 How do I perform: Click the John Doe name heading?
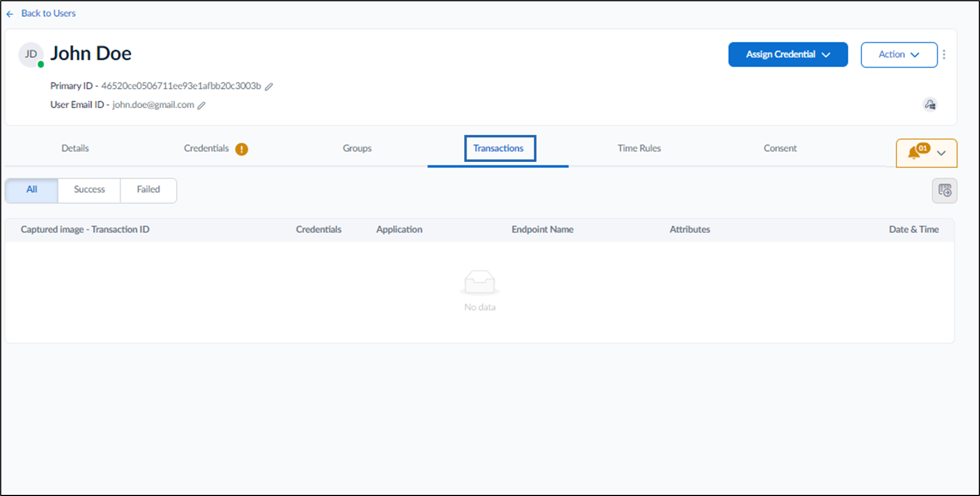pyautogui.click(x=91, y=54)
